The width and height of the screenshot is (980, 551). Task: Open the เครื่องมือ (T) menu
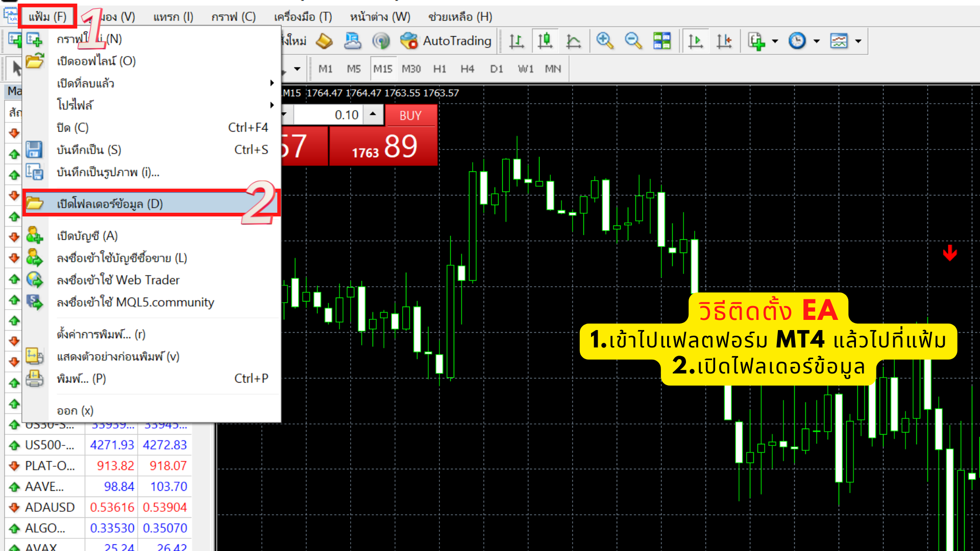click(303, 17)
